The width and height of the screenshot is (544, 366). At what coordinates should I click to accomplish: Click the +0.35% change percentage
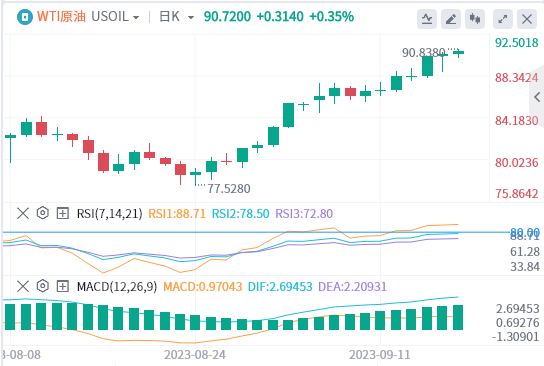click(331, 17)
